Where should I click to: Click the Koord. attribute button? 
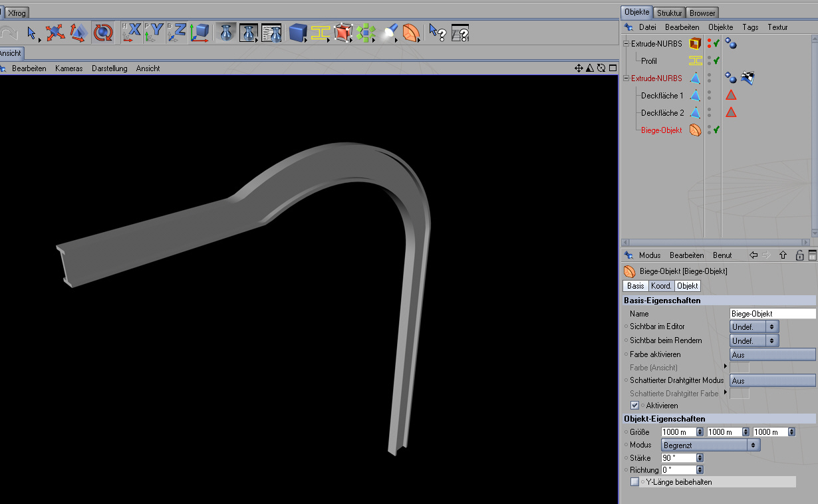[661, 286]
